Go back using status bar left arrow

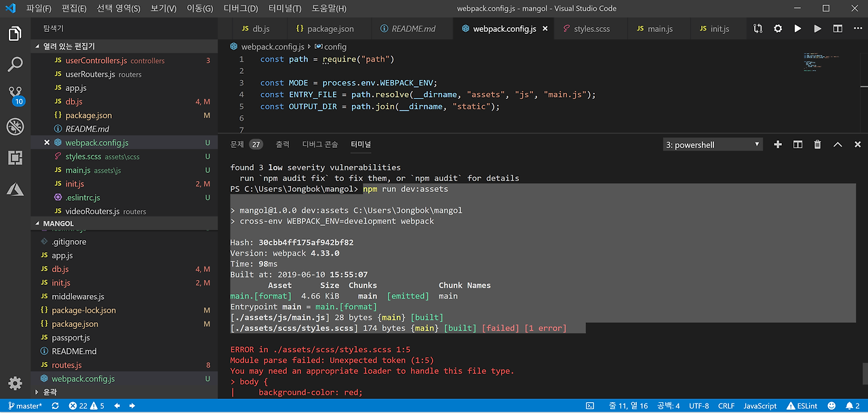pos(117,406)
